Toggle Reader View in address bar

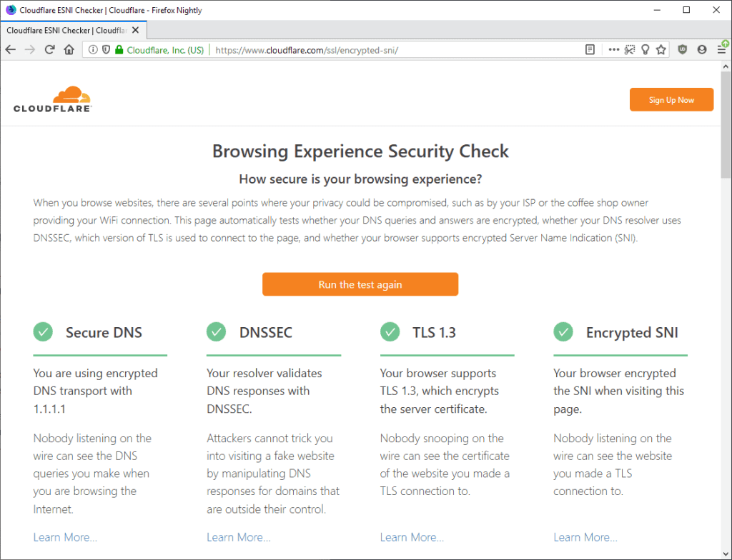tap(590, 50)
